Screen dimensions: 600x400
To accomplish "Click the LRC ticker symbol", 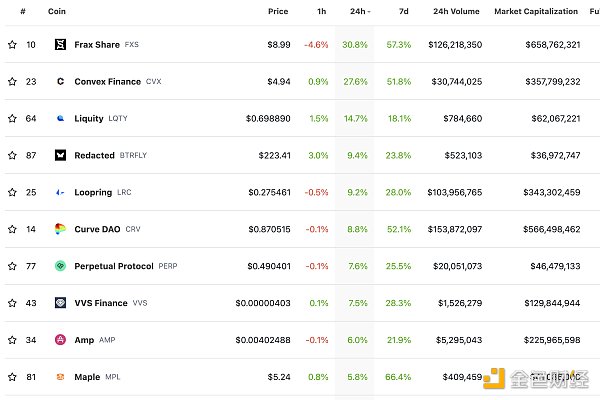I will click(124, 192).
